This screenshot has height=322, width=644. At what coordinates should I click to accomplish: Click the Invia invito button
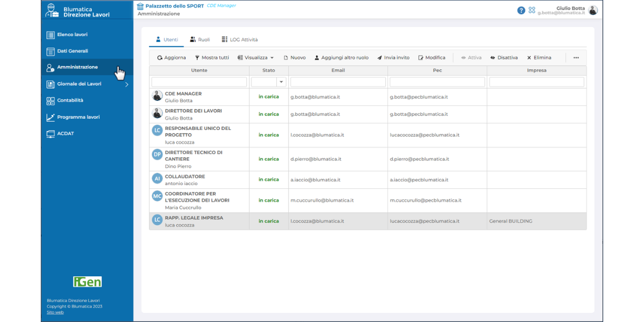click(393, 57)
